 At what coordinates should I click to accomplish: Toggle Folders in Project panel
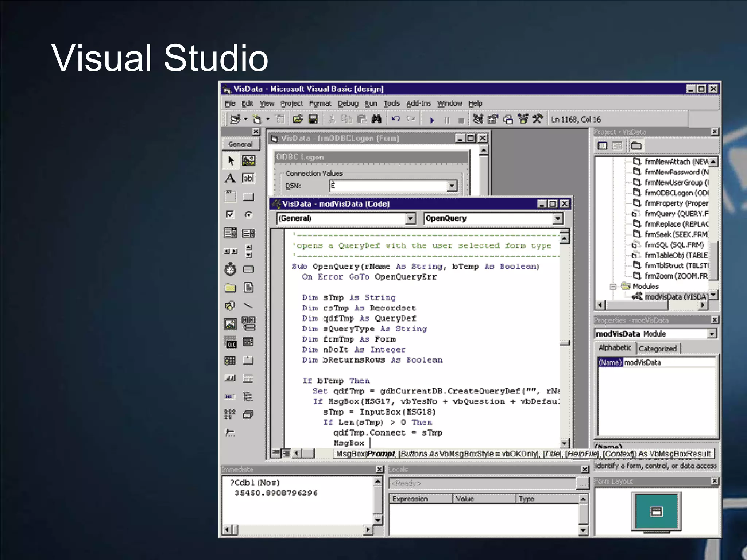pos(636,146)
